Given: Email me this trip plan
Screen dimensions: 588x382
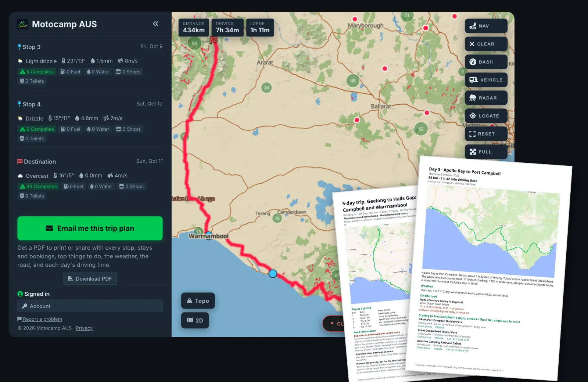Looking at the screenshot, I should 90,228.
